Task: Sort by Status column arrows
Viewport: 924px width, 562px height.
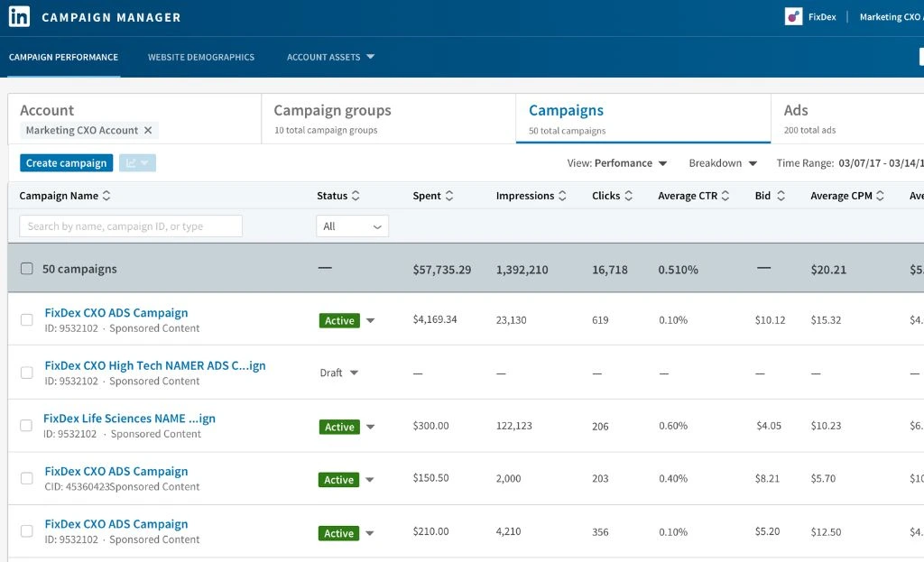Action: 356,196
